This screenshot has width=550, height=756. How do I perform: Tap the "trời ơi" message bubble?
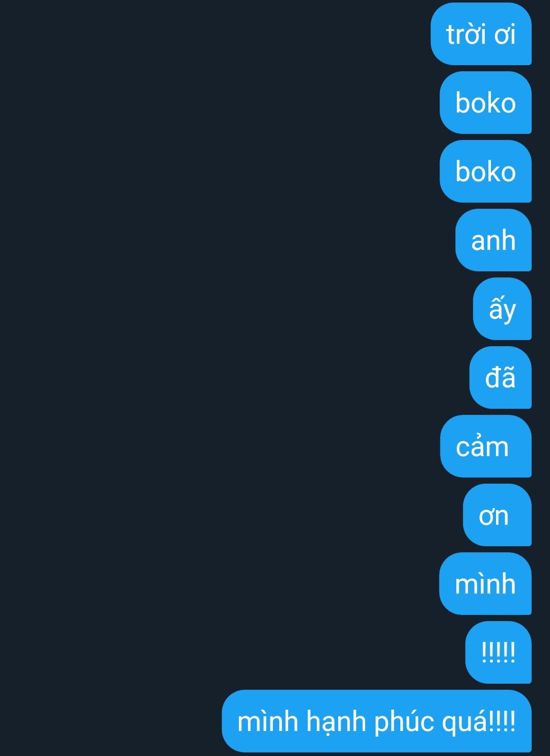coord(481,34)
